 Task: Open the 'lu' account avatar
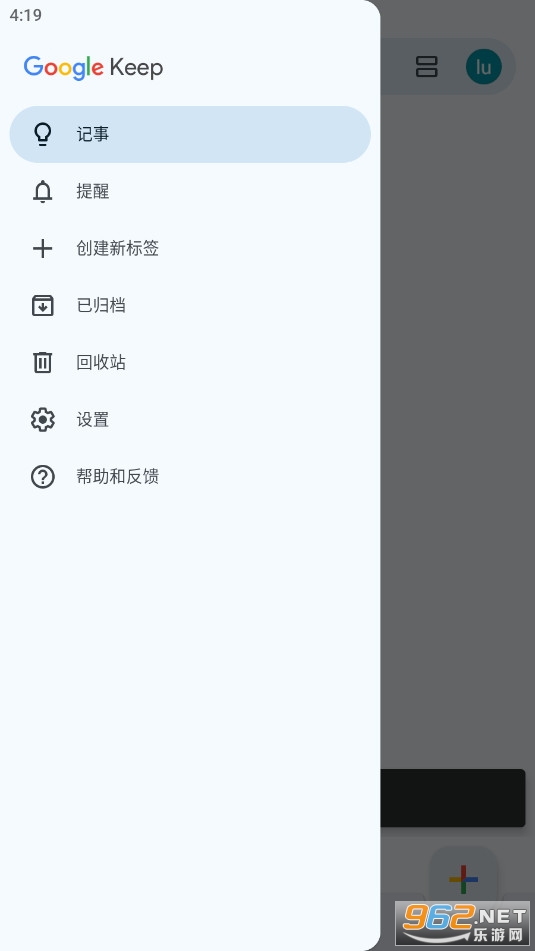click(483, 67)
